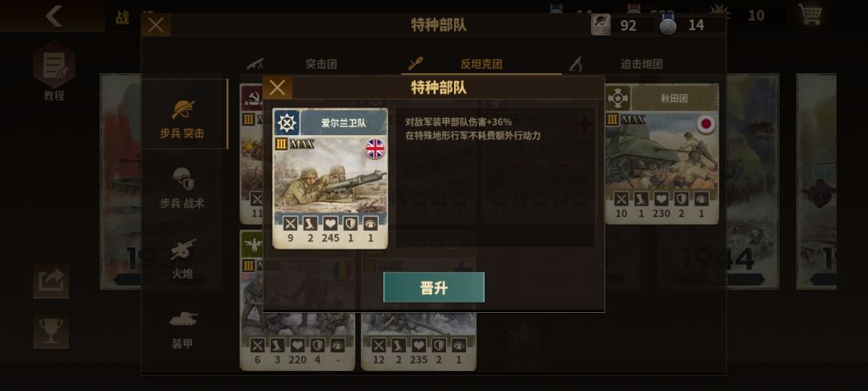Switch to the 迫击炮团 tab
Screen dimensions: 868x391
tap(641, 64)
